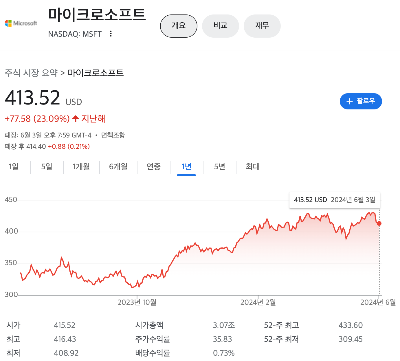Click the 배당수익률 value 0.73%
400x361 pixels.
click(224, 353)
